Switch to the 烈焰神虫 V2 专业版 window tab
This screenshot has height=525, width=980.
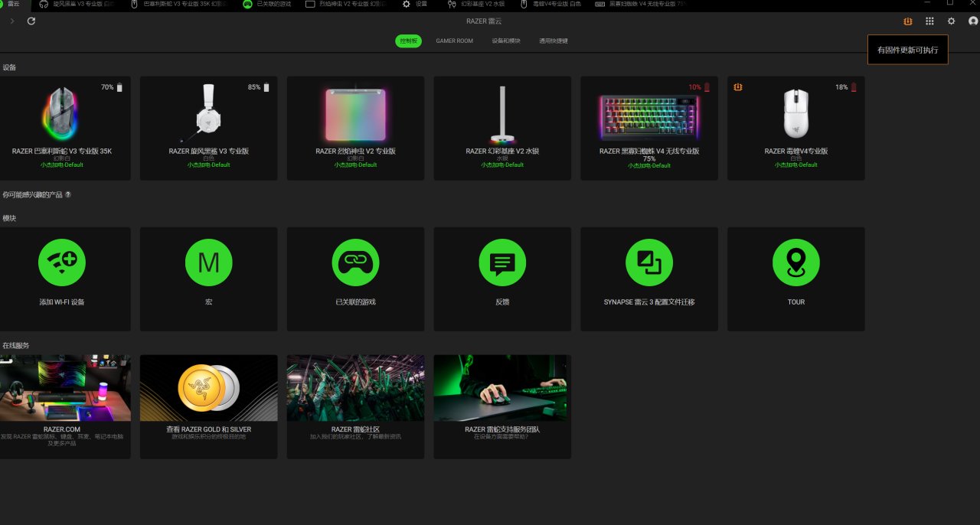click(x=345, y=4)
